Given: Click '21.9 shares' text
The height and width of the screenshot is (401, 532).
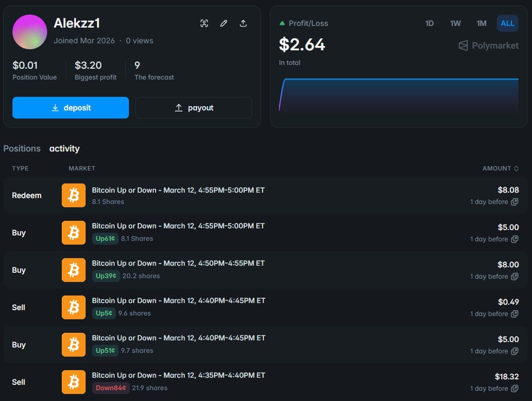Looking at the screenshot, I should pos(150,388).
